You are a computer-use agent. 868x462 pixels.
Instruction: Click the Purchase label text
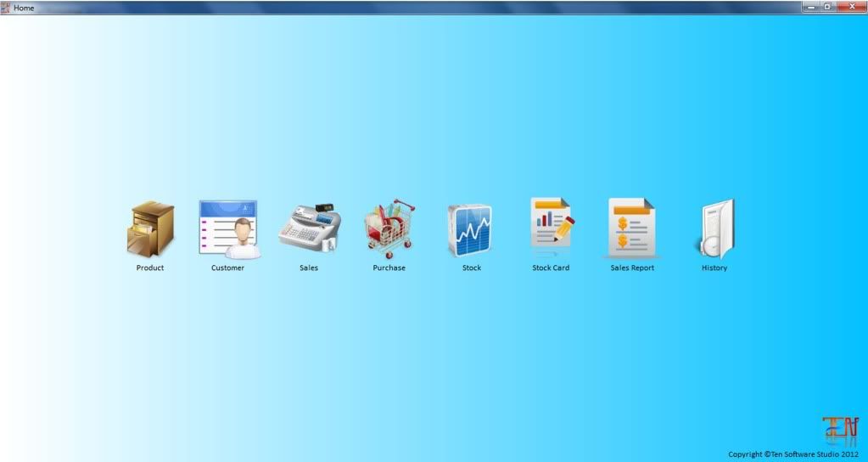point(389,268)
